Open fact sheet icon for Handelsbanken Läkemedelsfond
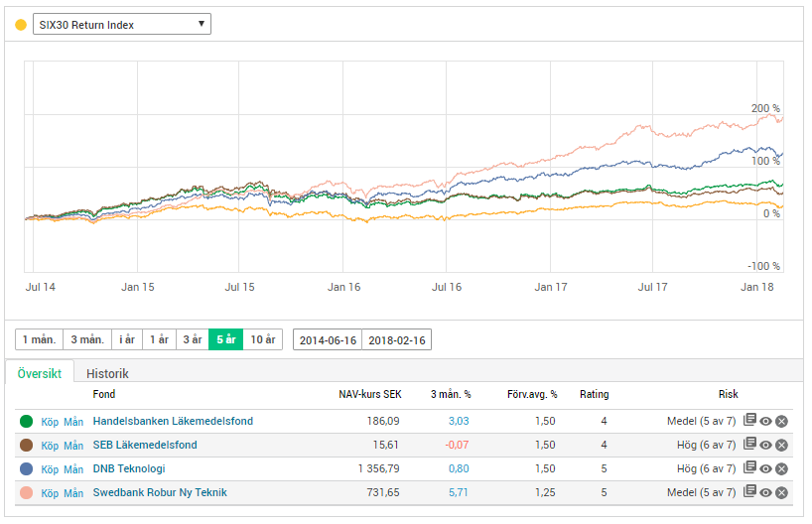 [x=750, y=421]
